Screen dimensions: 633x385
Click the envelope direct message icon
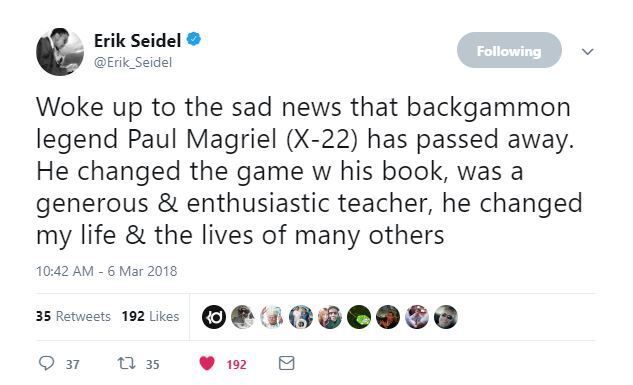(287, 363)
